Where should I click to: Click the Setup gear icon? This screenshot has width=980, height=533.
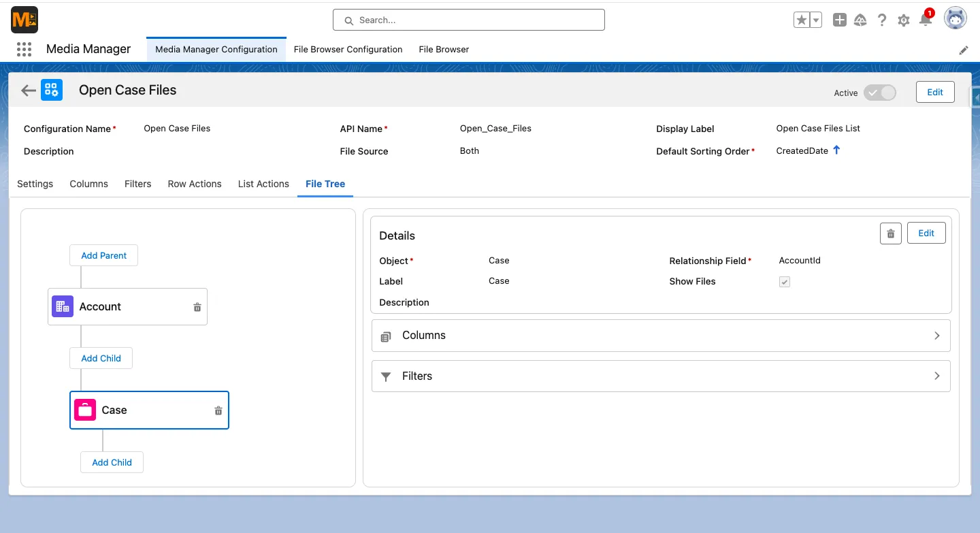pos(904,20)
